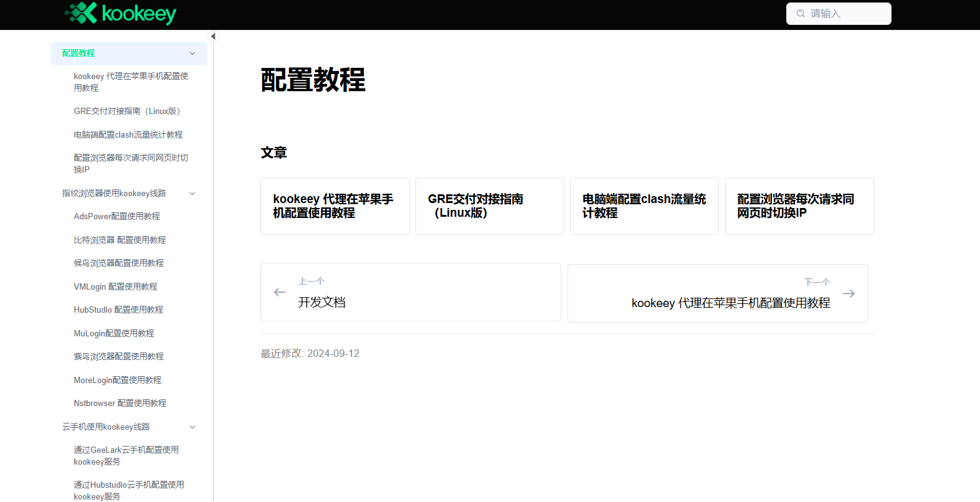
Task: Collapse the 配置教程 section chevron
Action: tap(193, 54)
